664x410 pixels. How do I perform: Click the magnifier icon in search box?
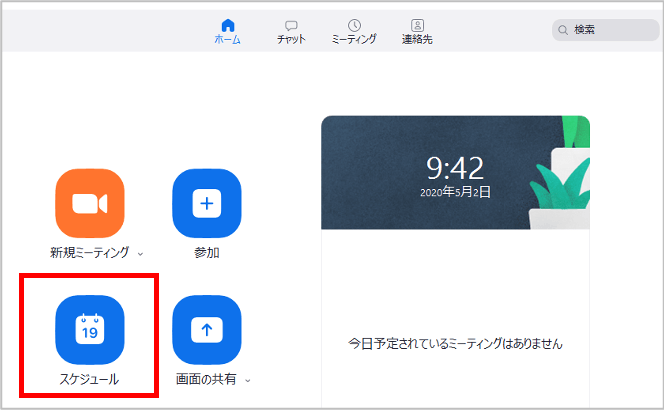(564, 30)
